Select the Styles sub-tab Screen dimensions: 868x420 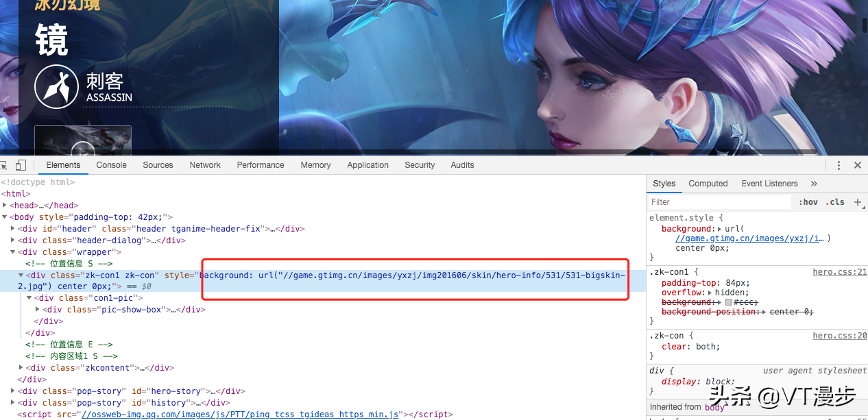664,184
